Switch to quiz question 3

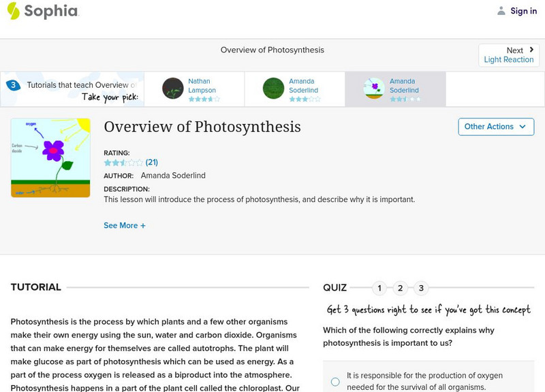[x=420, y=289]
